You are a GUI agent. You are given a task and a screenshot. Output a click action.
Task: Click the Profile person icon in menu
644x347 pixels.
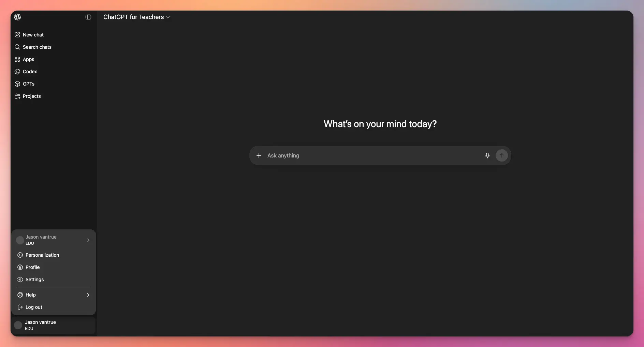(x=20, y=267)
